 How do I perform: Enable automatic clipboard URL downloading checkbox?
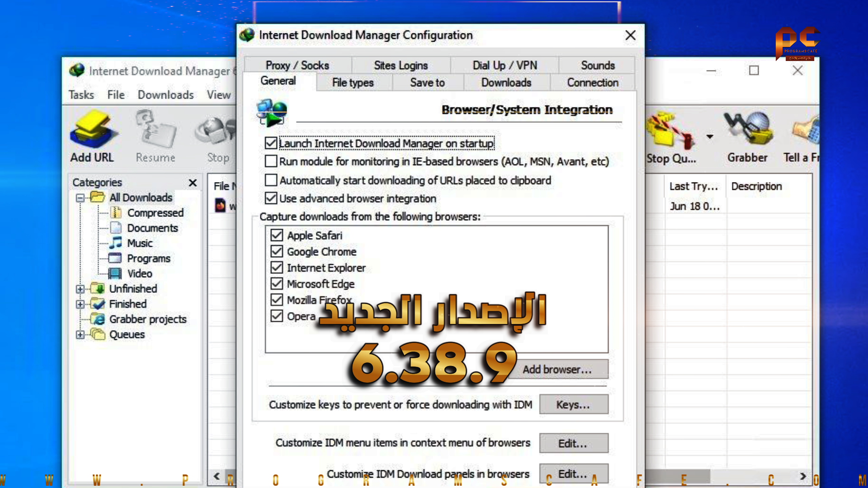point(271,180)
